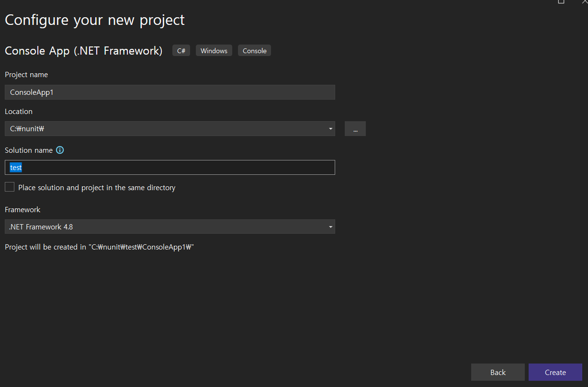588x387 pixels.
Task: Click the Console App (.NET Framework) heading
Action: tap(83, 50)
